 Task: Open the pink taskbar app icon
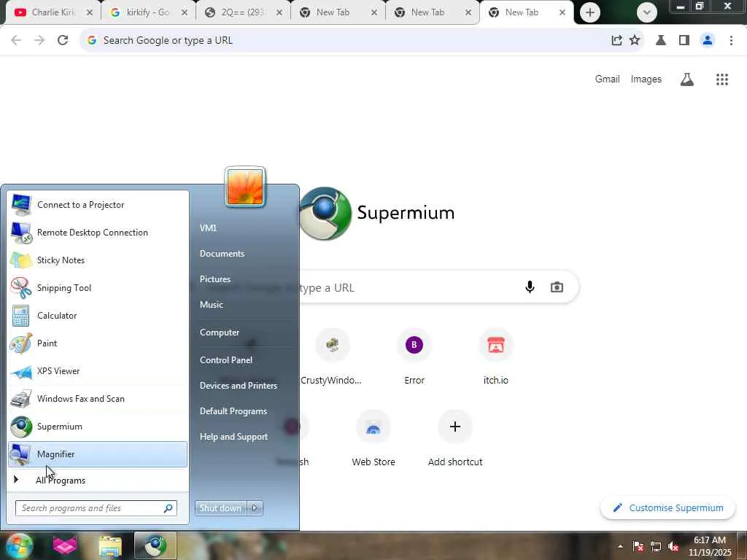65,545
